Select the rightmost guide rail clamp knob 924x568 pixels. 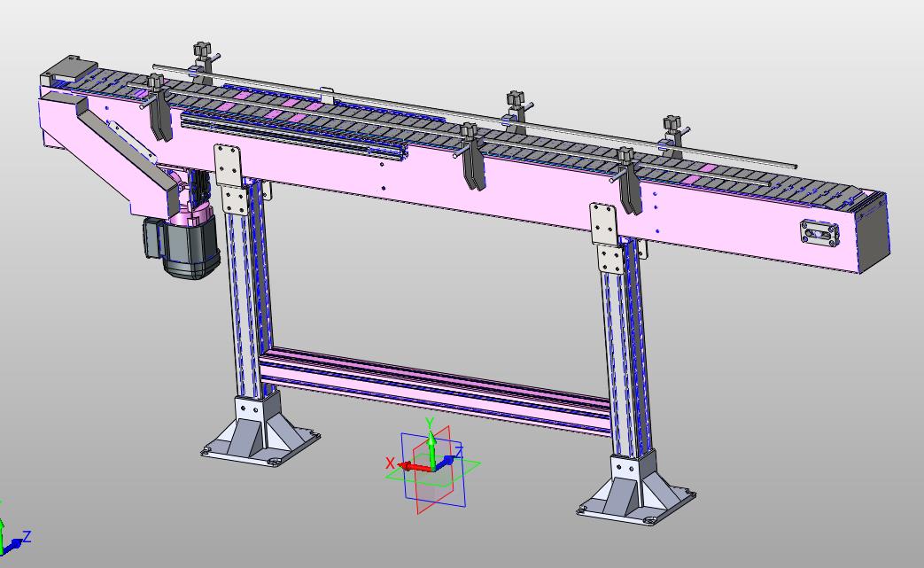(x=672, y=124)
